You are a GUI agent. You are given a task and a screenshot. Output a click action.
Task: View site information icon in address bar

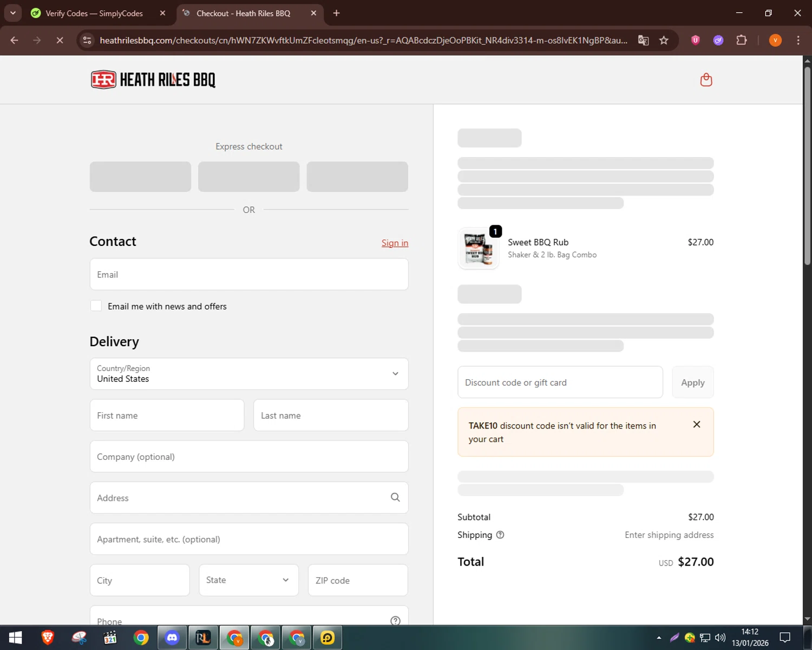(87, 40)
